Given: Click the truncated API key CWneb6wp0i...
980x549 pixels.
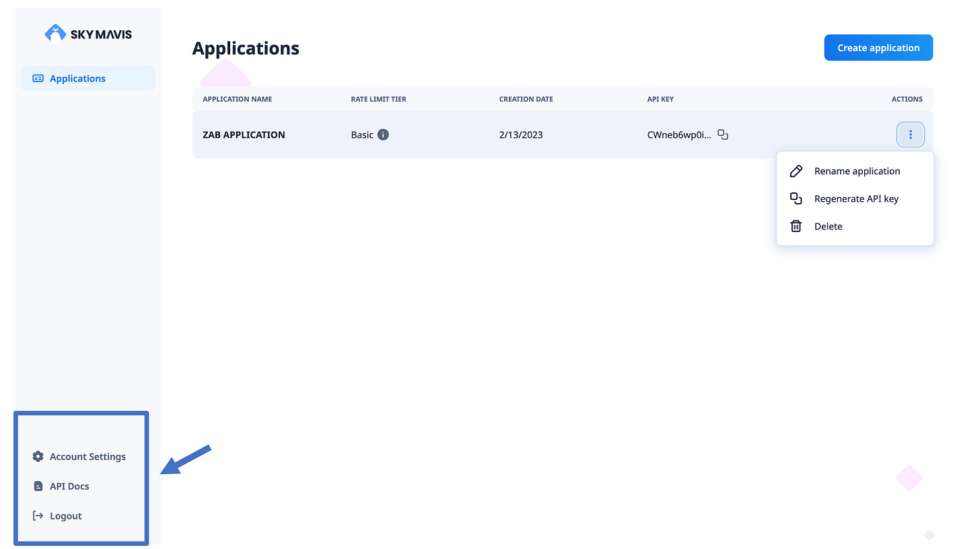Looking at the screenshot, I should [679, 135].
